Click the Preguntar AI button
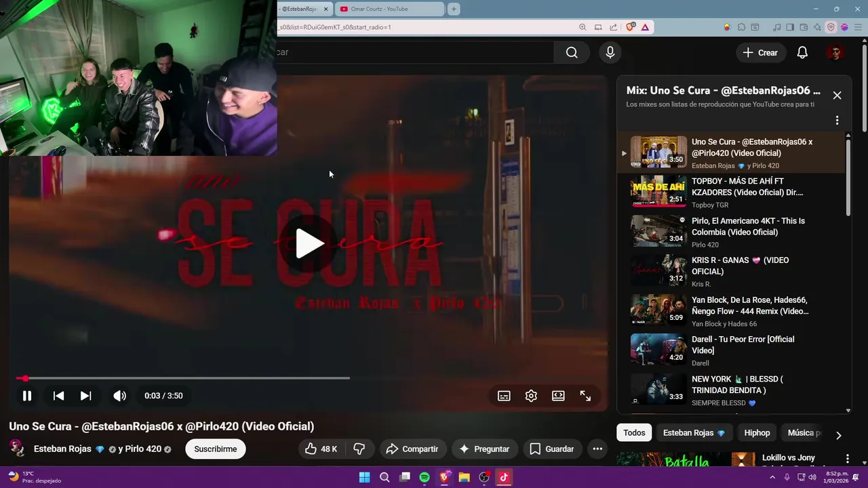The width and height of the screenshot is (868, 488). click(484, 449)
